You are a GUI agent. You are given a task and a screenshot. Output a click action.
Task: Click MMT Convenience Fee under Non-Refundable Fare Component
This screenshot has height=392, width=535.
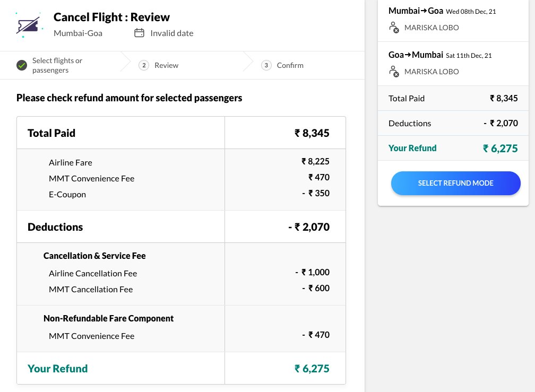[91, 336]
